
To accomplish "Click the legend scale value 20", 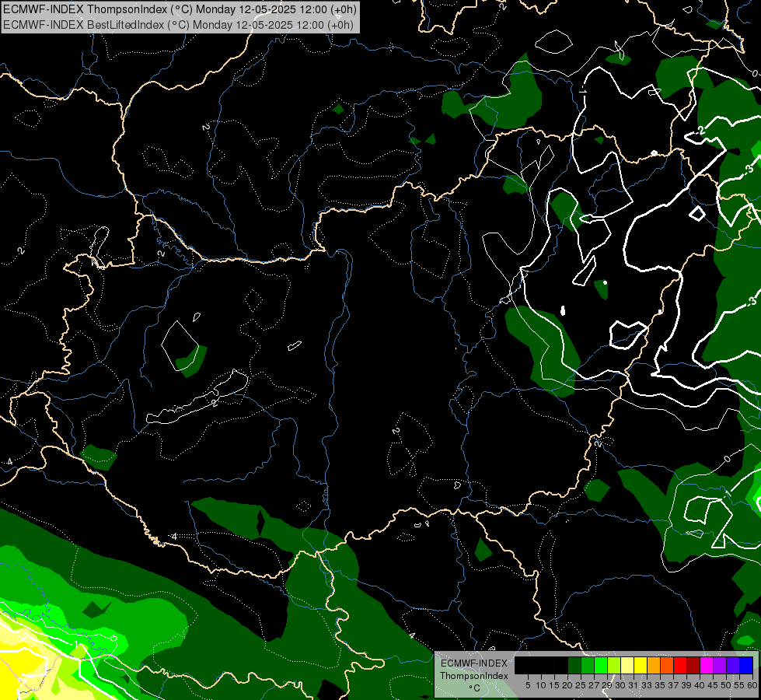I will coord(568,685).
